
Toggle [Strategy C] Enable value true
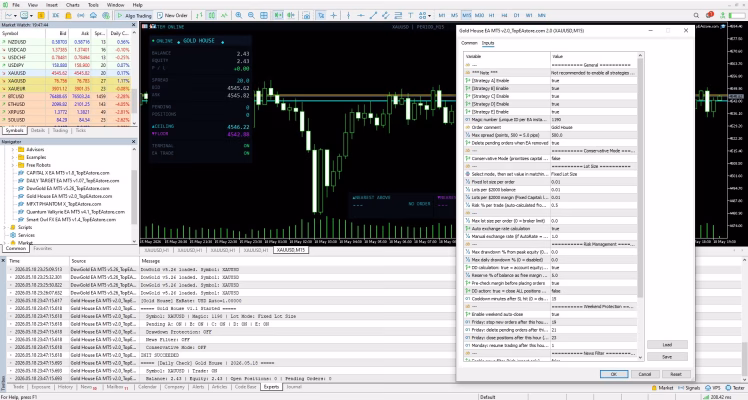pyautogui.click(x=593, y=96)
